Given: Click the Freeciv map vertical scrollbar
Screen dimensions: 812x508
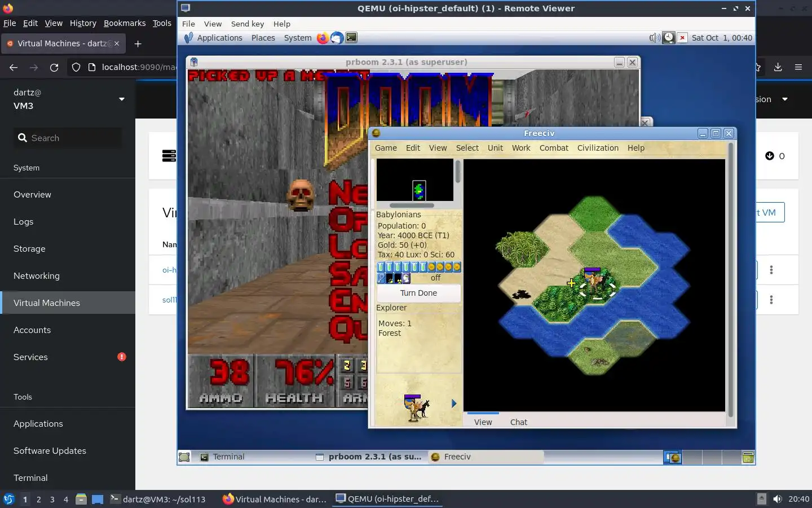Looking at the screenshot, I should [731, 279].
